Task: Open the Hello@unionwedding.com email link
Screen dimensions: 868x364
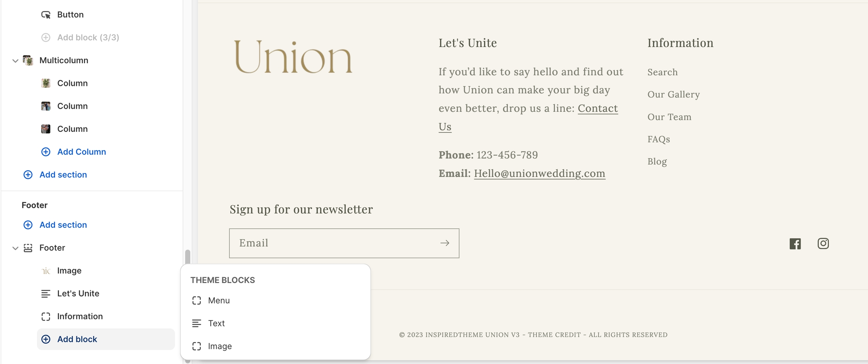Action: (x=539, y=174)
